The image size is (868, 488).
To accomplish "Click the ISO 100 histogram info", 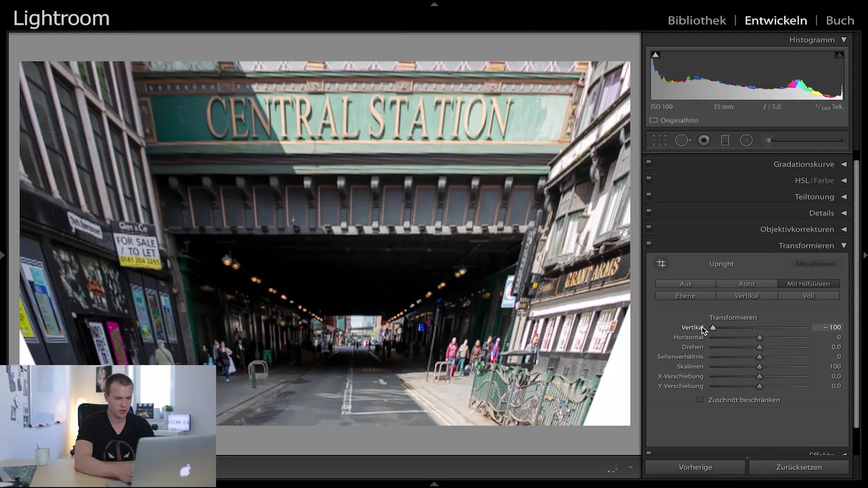I will 661,107.
